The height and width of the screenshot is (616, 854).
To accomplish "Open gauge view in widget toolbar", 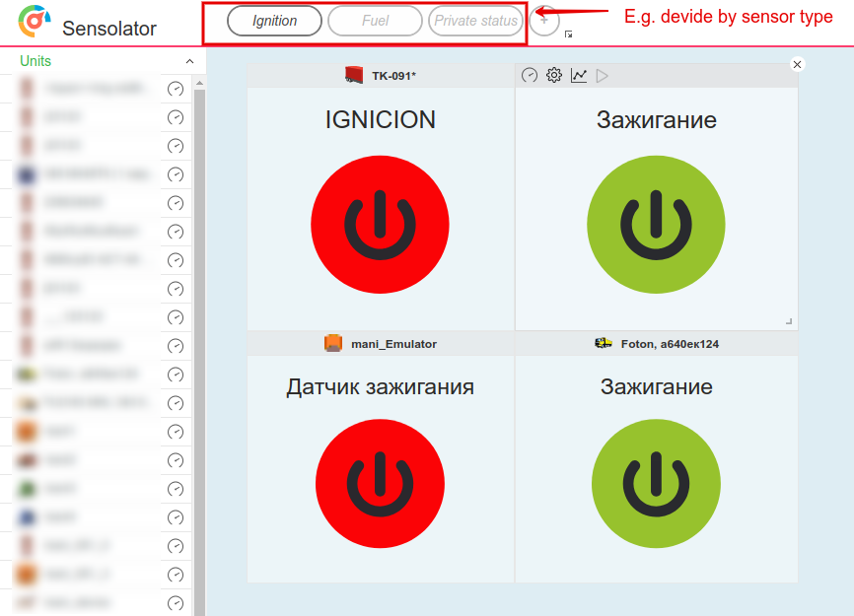I will [530, 75].
